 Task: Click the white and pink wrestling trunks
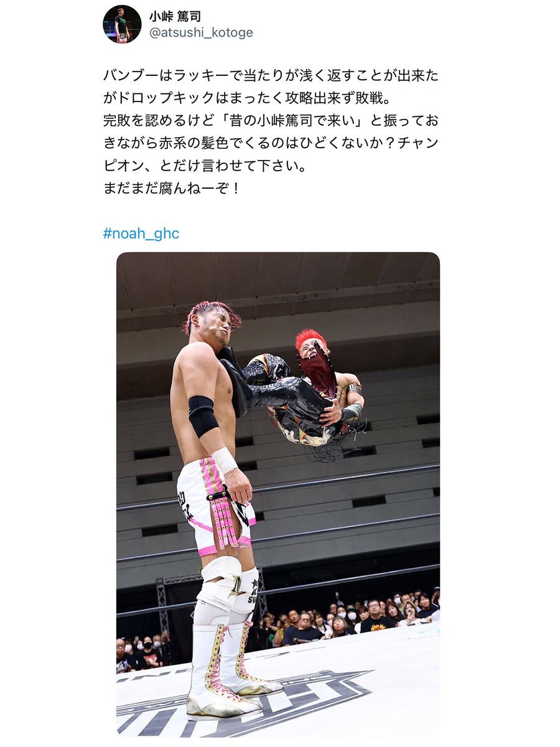tap(215, 504)
